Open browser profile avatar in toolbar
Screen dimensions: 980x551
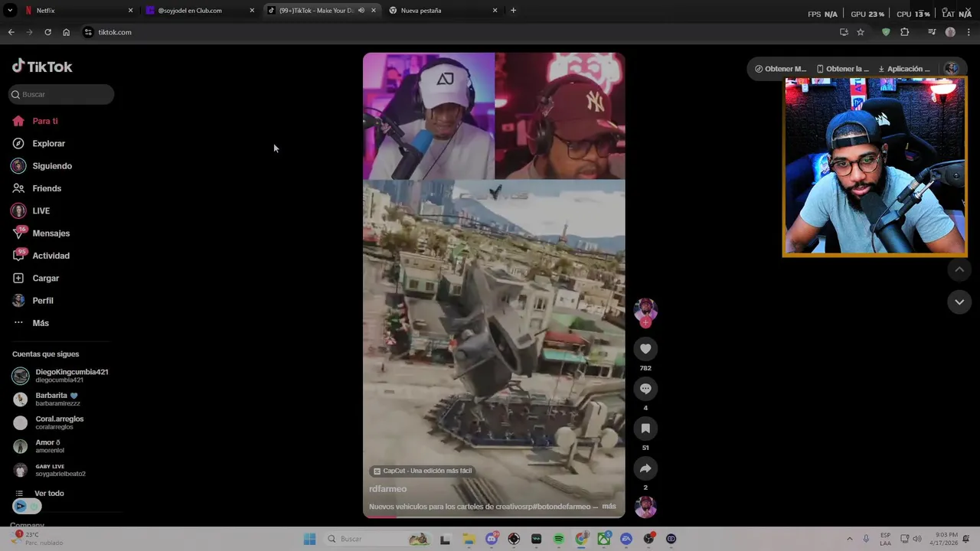[950, 32]
